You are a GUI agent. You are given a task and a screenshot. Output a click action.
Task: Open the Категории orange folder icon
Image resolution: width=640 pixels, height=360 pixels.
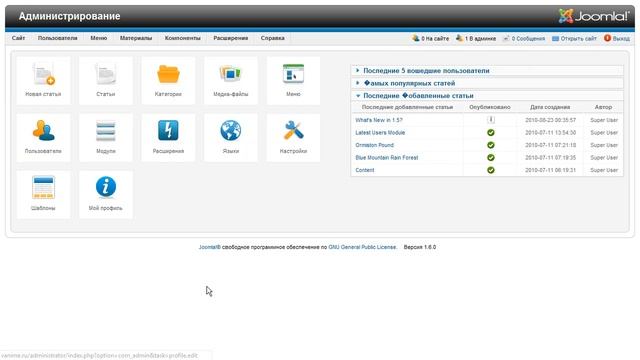click(x=168, y=80)
